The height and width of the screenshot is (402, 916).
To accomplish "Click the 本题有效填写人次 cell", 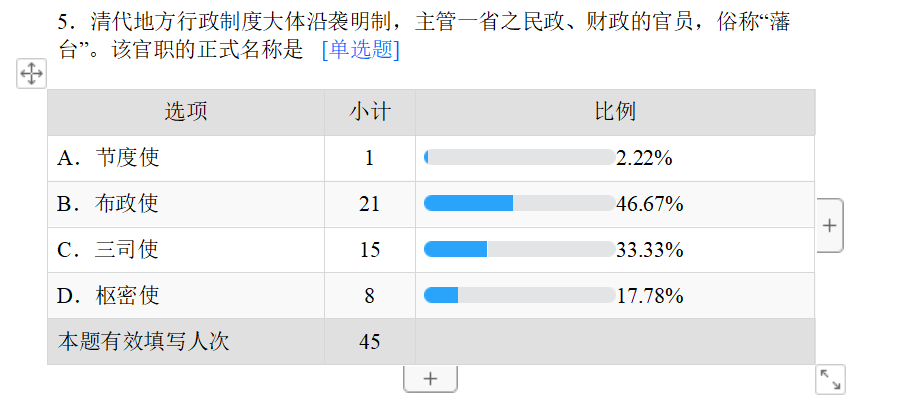I will 186,342.
